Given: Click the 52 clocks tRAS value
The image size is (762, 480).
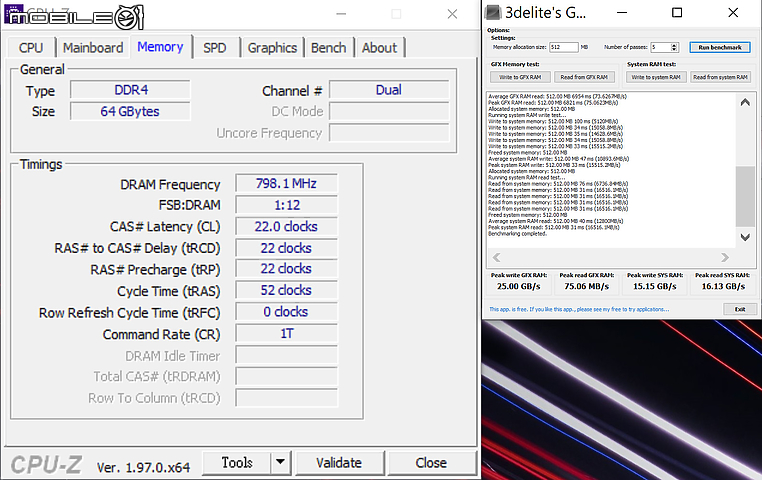Looking at the screenshot, I should 286,290.
